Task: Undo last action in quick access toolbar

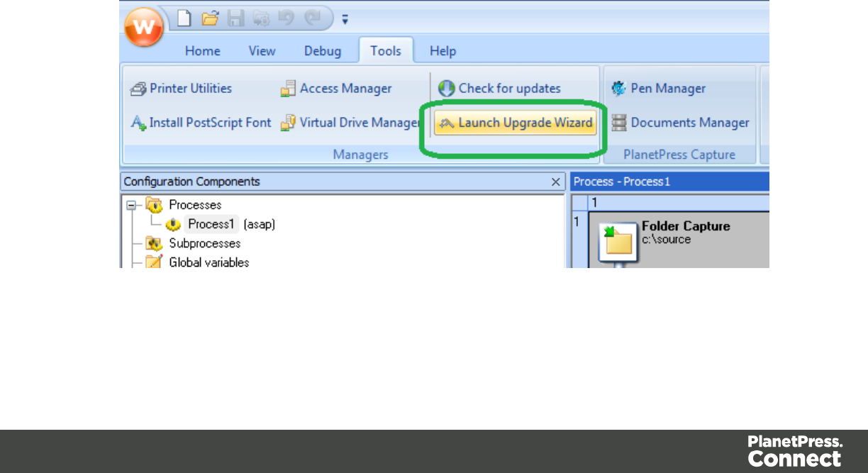Action: [x=286, y=18]
